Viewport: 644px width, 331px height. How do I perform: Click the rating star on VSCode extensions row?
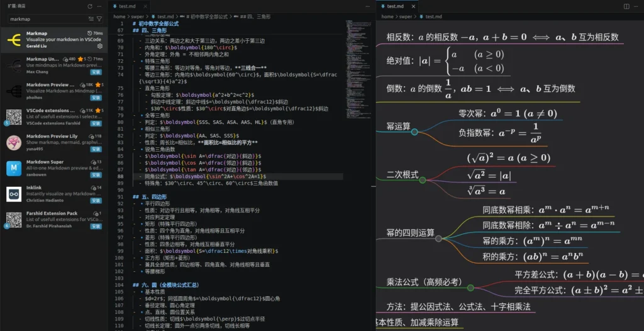[x=97, y=111]
